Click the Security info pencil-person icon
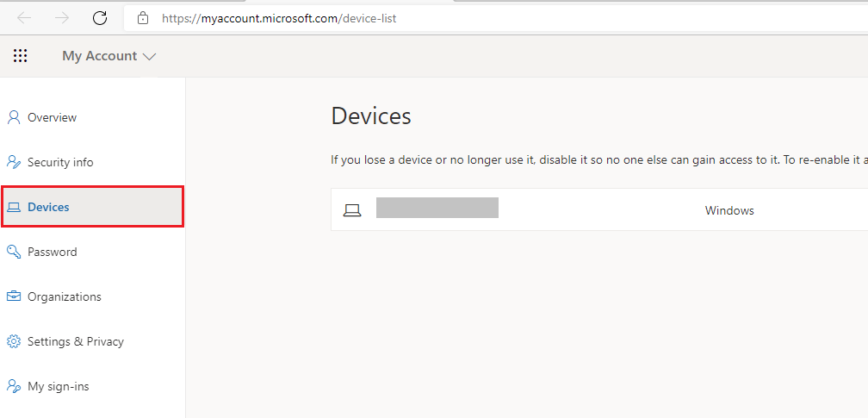The width and height of the screenshot is (868, 418). tap(13, 162)
